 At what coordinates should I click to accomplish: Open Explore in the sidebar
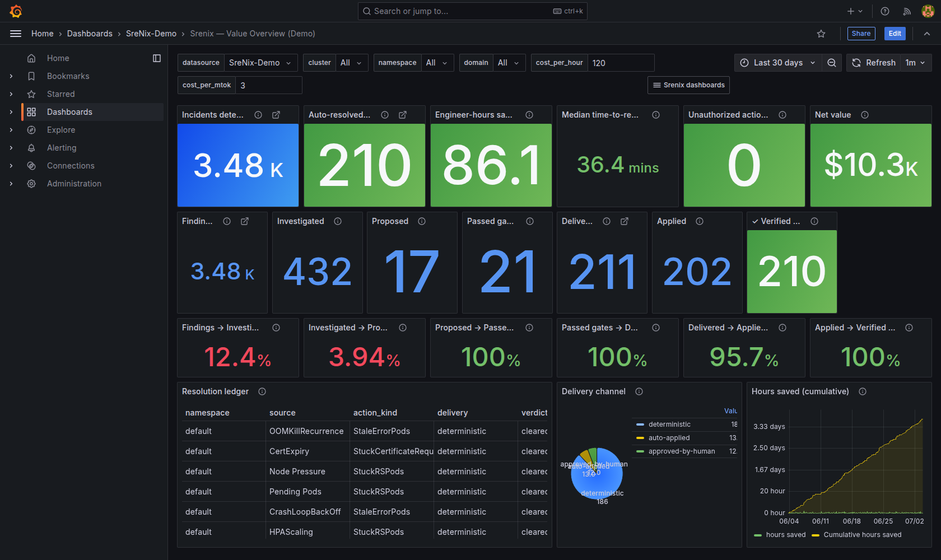tap(61, 130)
